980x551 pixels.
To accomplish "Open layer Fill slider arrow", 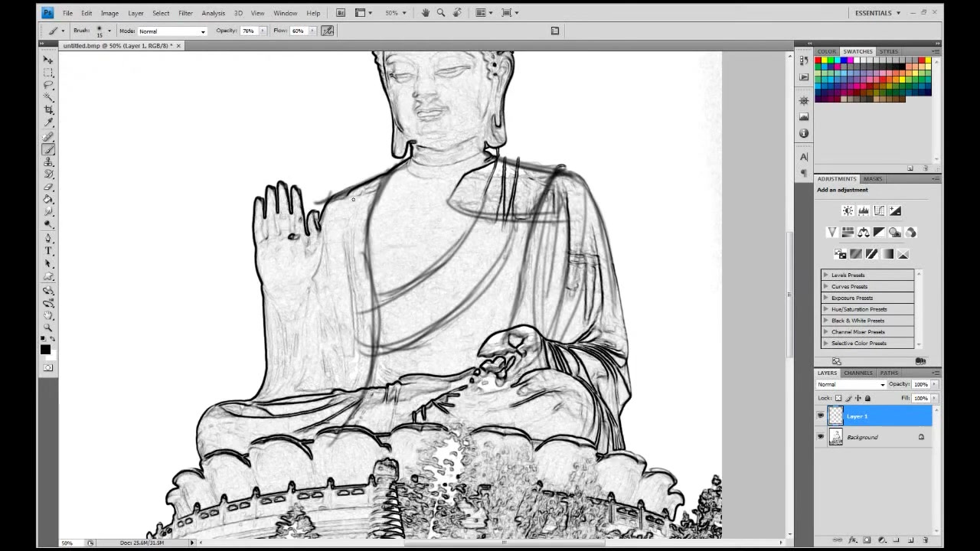I will coord(933,398).
